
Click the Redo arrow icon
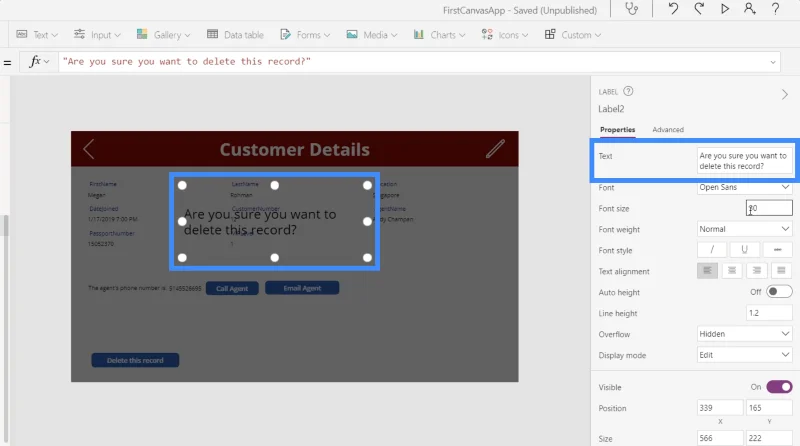point(699,9)
